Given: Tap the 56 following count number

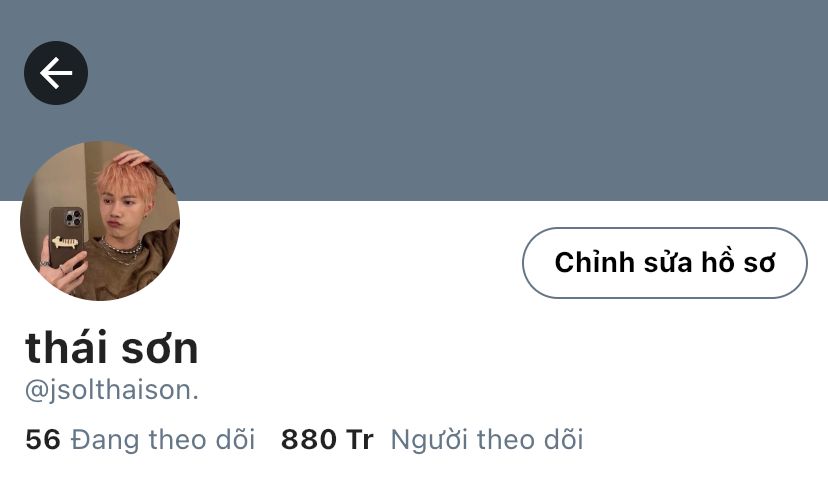Looking at the screenshot, I should click(x=43, y=440).
